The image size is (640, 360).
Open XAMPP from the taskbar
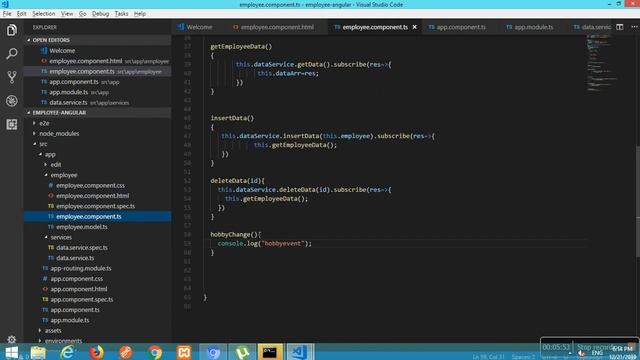coord(184,352)
